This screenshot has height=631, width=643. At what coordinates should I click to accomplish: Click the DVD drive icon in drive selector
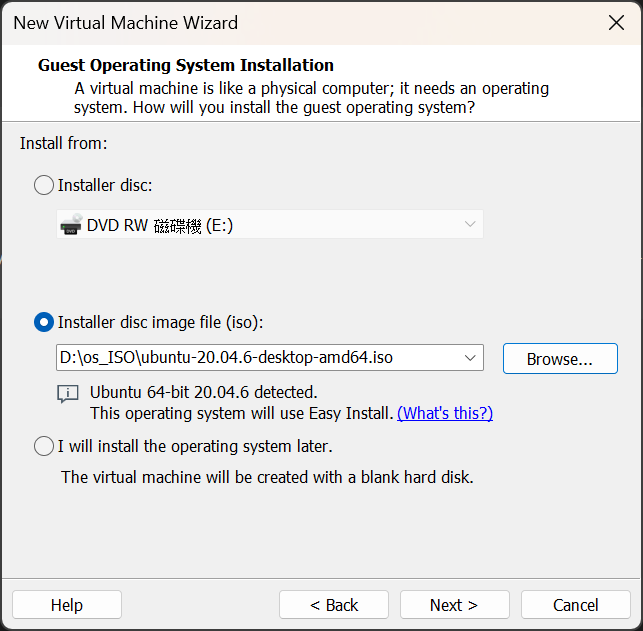coord(71,225)
